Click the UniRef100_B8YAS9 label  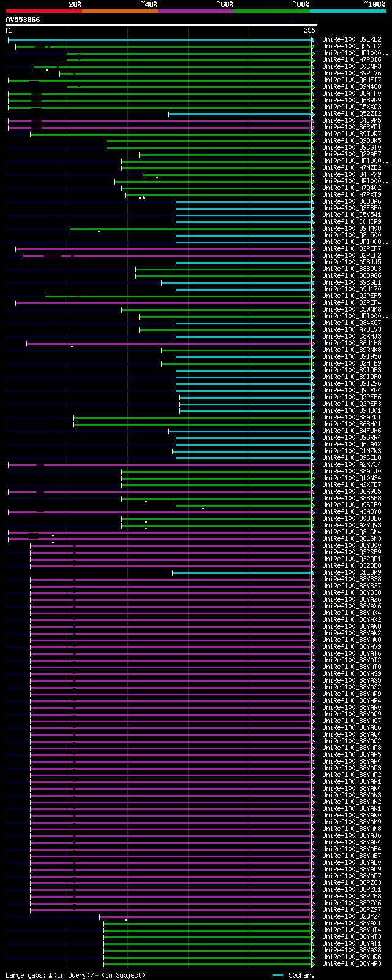[352, 673]
